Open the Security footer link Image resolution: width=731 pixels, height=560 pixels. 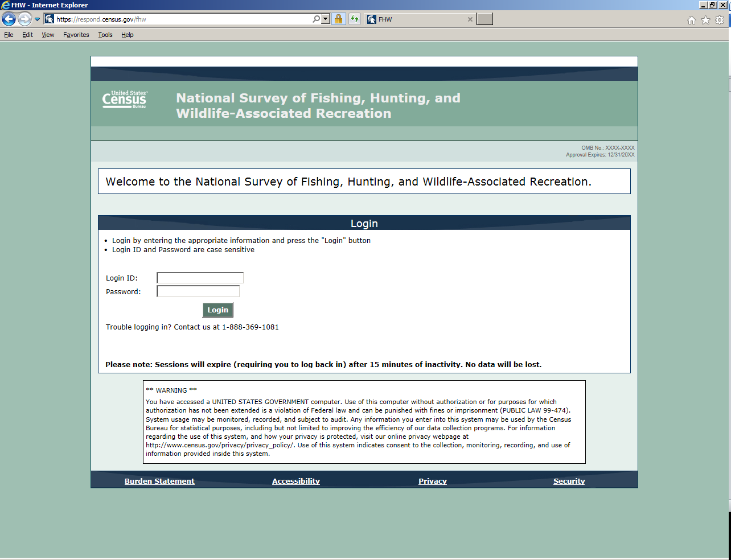(x=569, y=481)
